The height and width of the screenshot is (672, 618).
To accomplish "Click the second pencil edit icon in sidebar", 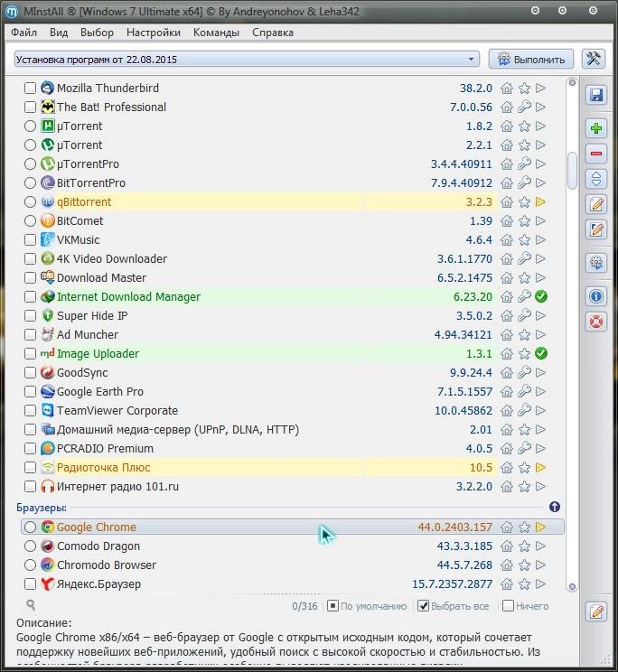I will (596, 229).
